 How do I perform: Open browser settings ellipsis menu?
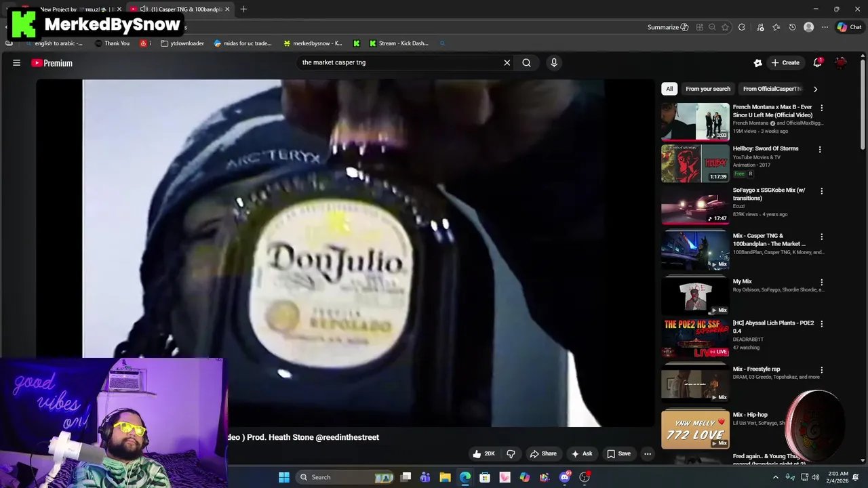click(825, 27)
